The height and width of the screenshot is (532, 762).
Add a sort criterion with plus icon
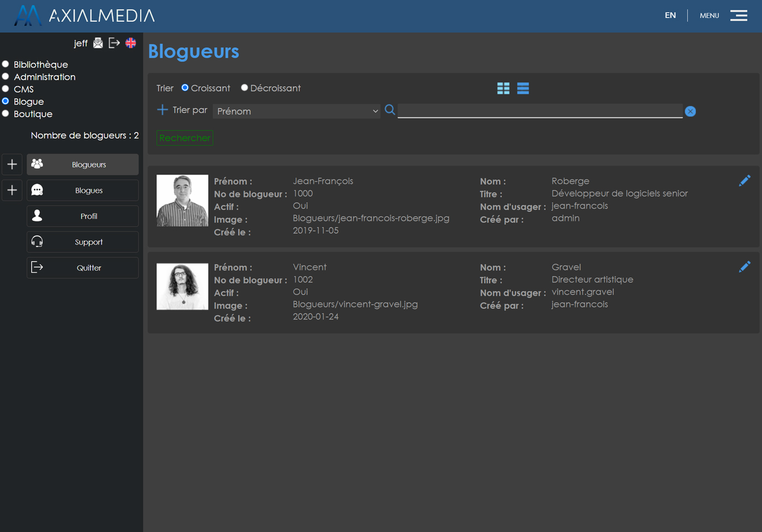pos(162,110)
